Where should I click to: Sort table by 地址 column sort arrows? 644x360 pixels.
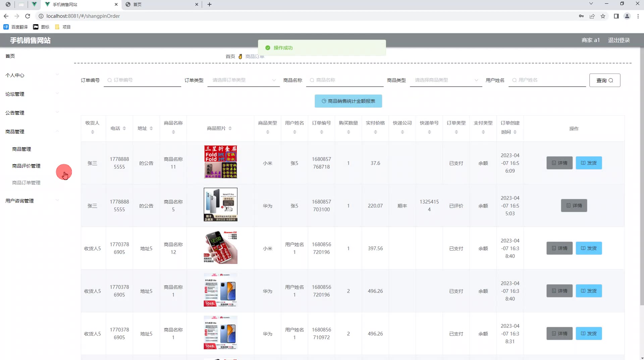pos(151,129)
